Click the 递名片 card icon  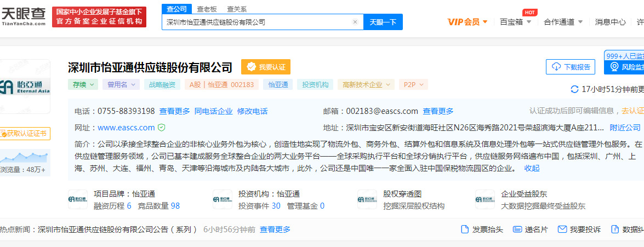tap(517, 229)
